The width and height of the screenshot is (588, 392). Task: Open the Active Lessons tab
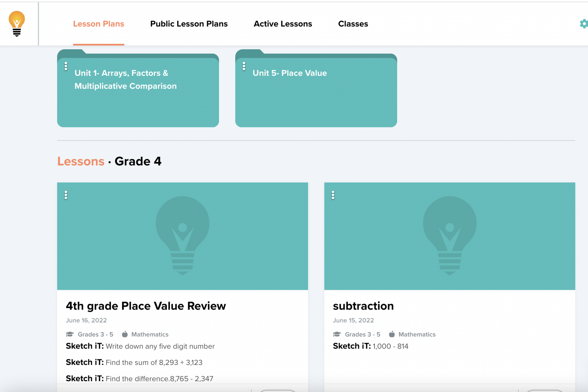point(283,24)
